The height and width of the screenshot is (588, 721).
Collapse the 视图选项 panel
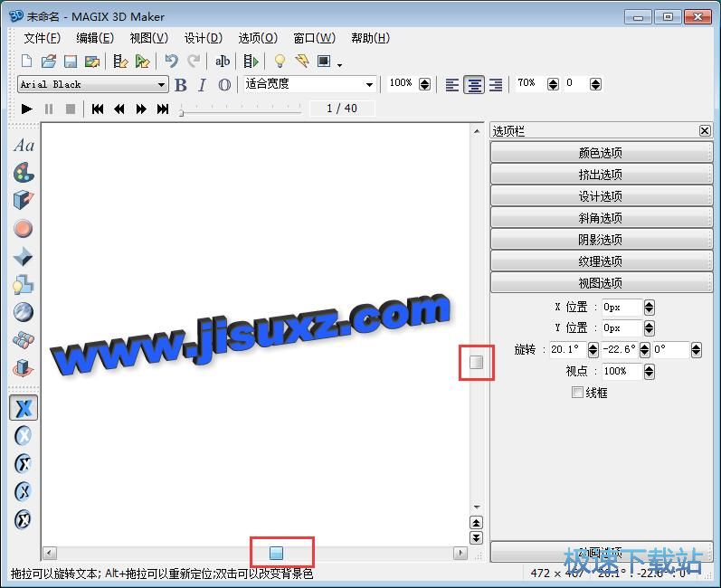click(602, 282)
